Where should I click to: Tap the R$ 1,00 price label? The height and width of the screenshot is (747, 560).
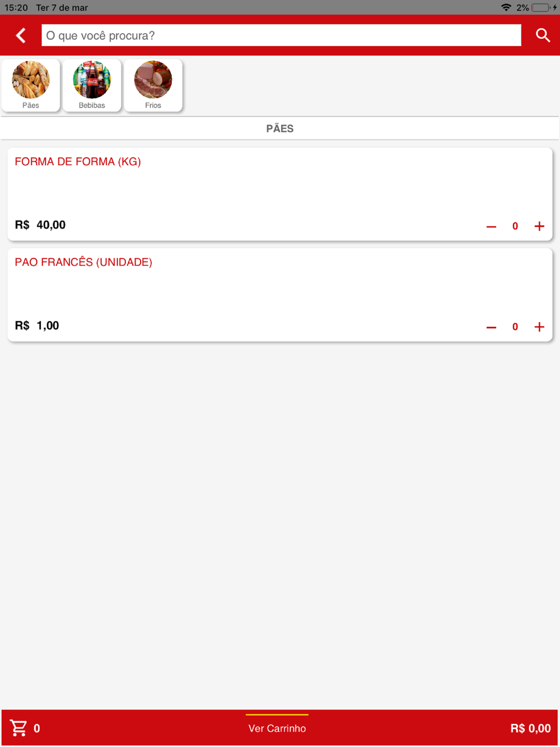tap(37, 326)
